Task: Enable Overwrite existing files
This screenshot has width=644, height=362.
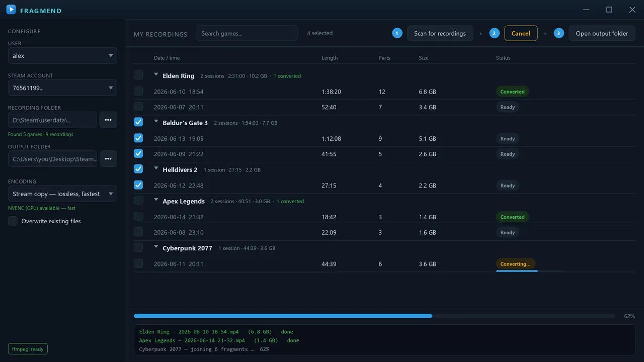Action: click(x=13, y=221)
